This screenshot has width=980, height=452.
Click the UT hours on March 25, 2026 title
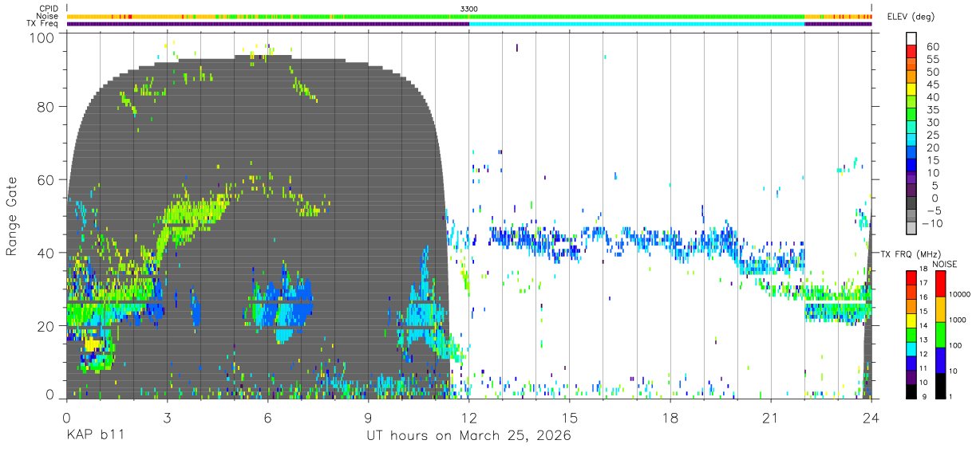point(468,436)
